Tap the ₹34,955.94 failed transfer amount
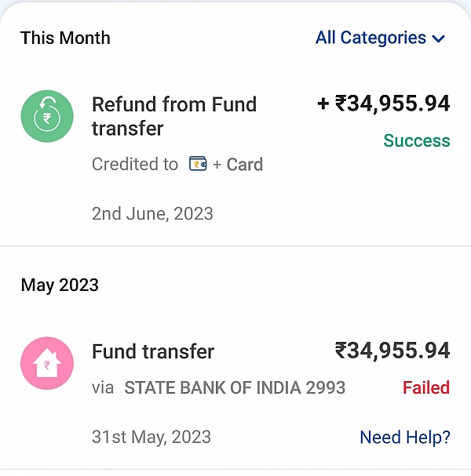The height and width of the screenshot is (476, 471). click(392, 351)
